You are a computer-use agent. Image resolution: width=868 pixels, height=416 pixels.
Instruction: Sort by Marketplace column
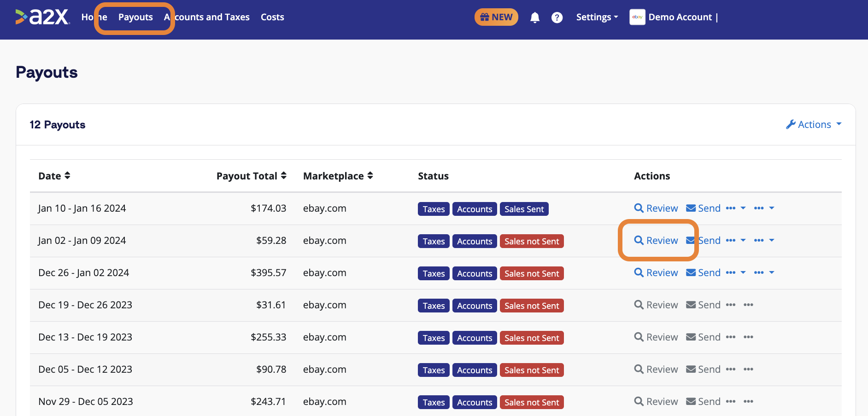[x=338, y=176]
